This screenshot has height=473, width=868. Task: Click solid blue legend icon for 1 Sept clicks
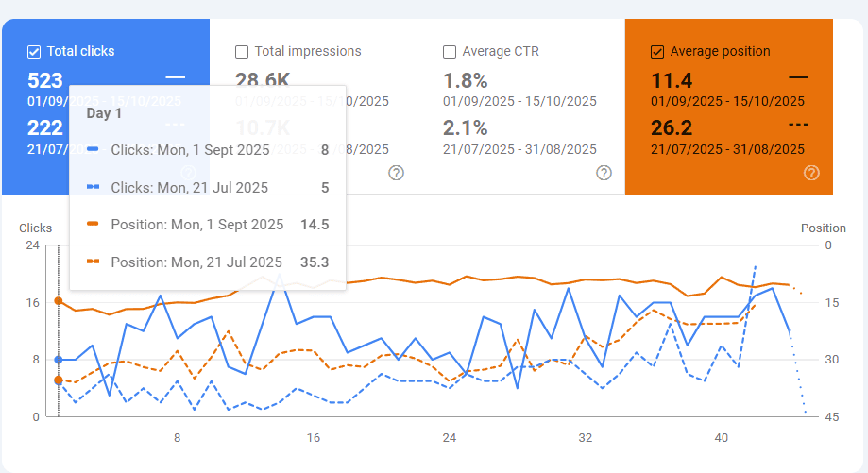[93, 149]
